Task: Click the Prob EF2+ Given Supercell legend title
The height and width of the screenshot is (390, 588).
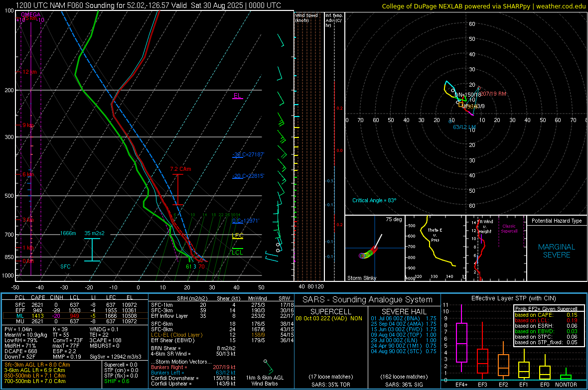Action: coord(546,309)
